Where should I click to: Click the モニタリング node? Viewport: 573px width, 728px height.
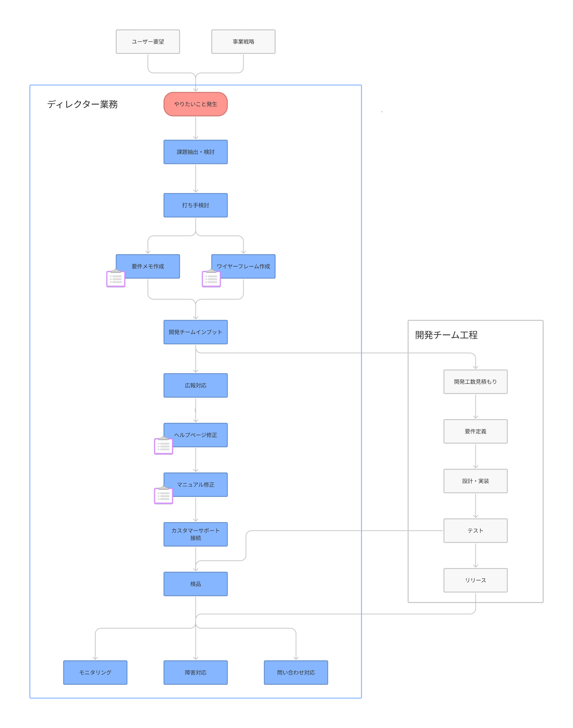click(95, 673)
